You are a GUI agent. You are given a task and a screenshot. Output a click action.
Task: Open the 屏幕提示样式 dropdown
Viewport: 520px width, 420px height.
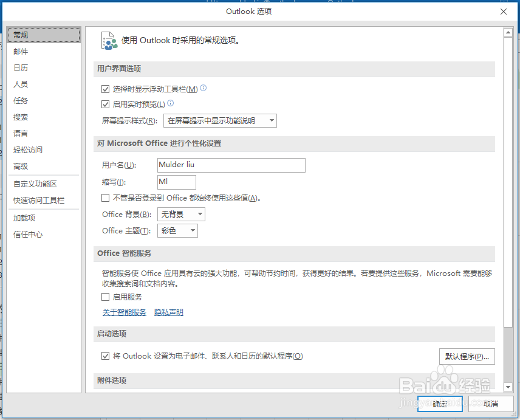coord(220,121)
